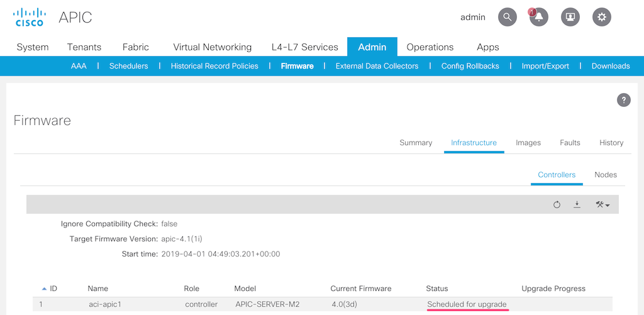644x315 pixels.
Task: Click Scheduled for upgrade status
Action: tap(467, 304)
